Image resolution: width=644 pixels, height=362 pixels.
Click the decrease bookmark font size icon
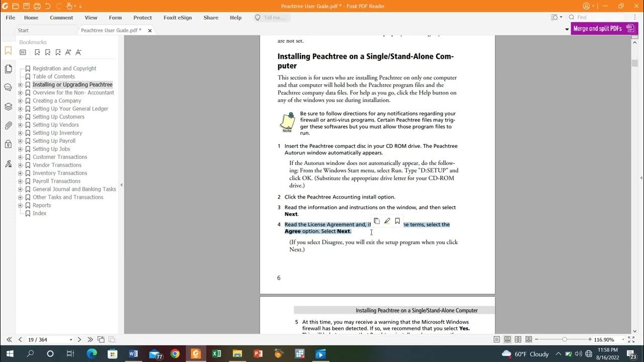78,52
